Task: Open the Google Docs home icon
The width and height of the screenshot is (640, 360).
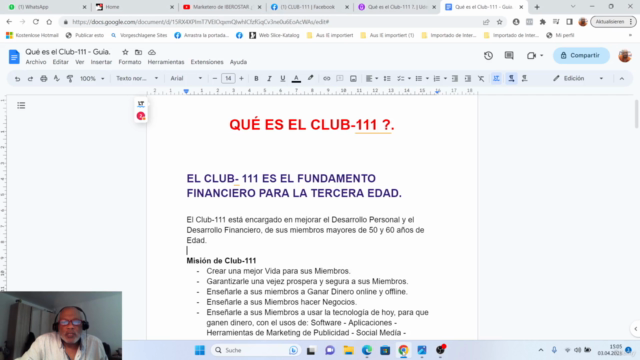Action: pyautogui.click(x=14, y=56)
